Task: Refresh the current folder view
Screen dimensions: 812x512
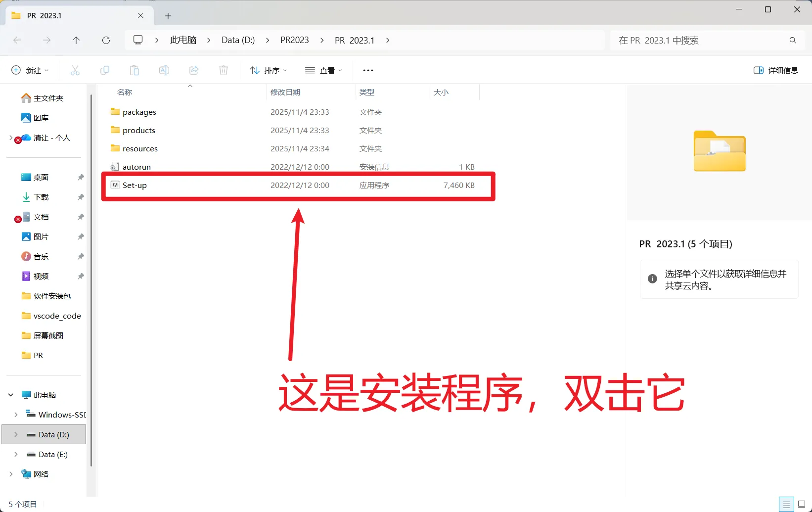Action: click(106, 40)
